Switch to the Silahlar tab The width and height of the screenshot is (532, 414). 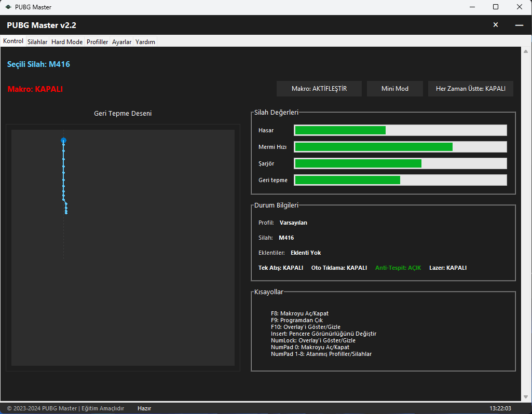(37, 42)
